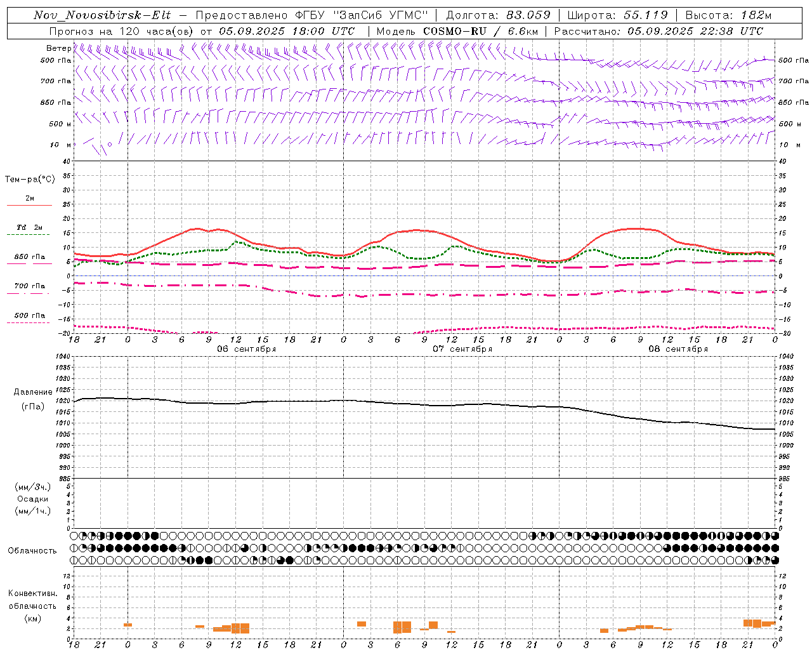Image resolution: width=812 pixels, height=650 pixels.
Task: Click the '850 гПа' temperature legend entry
Action: (x=30, y=256)
